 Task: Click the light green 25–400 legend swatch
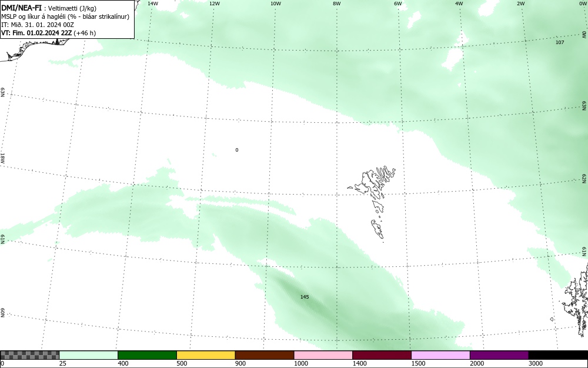click(x=89, y=355)
